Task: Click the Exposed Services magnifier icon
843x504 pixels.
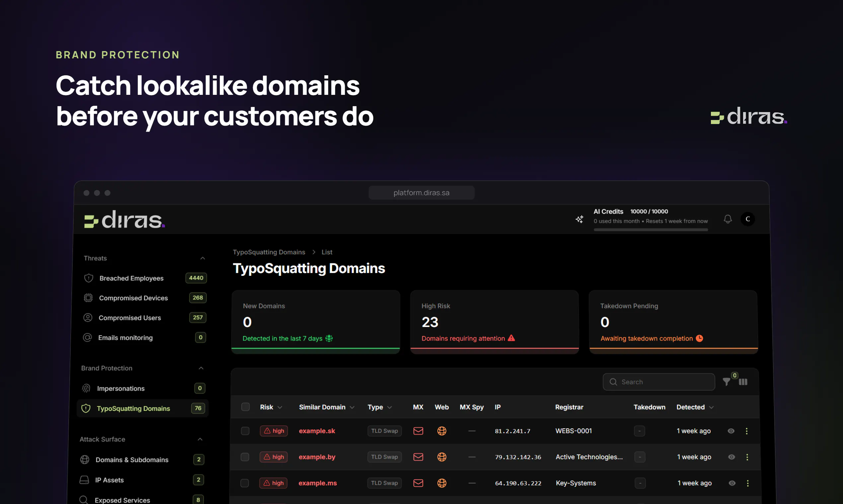Action: (84, 500)
